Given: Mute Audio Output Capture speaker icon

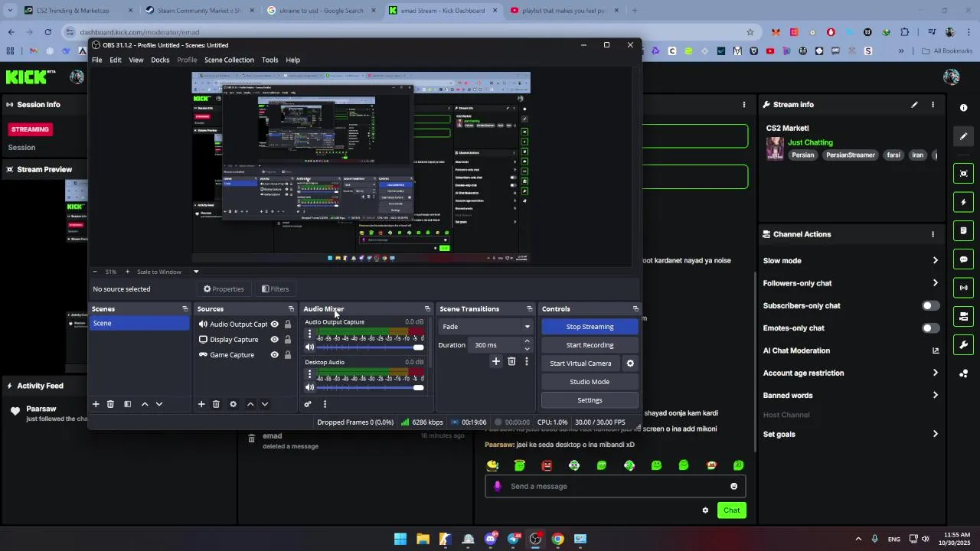Looking at the screenshot, I should tap(310, 347).
